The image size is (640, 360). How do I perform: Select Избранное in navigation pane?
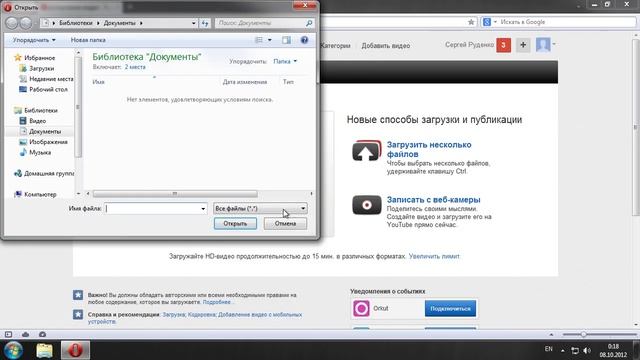point(39,58)
